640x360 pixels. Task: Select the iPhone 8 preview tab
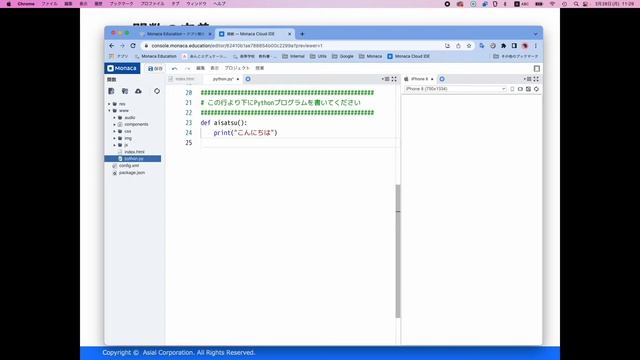pos(419,79)
